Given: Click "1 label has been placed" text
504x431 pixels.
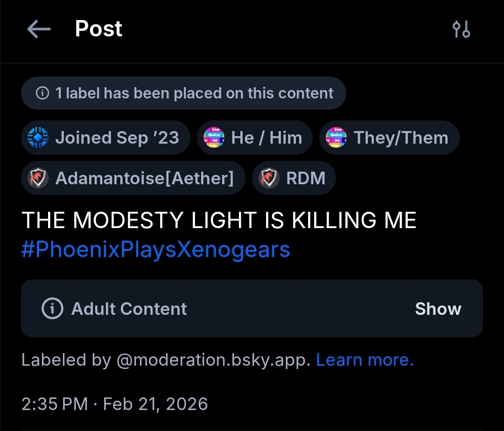Looking at the screenshot, I should click(194, 93).
